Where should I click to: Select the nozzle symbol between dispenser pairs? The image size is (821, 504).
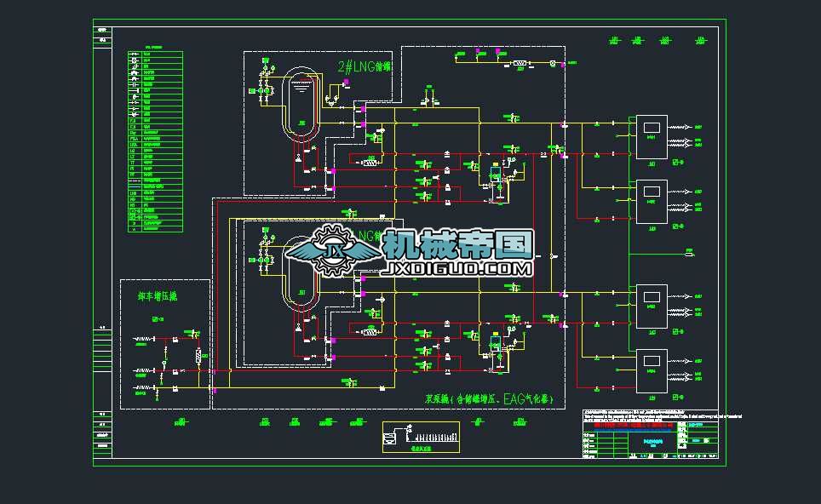pyautogui.click(x=690, y=255)
